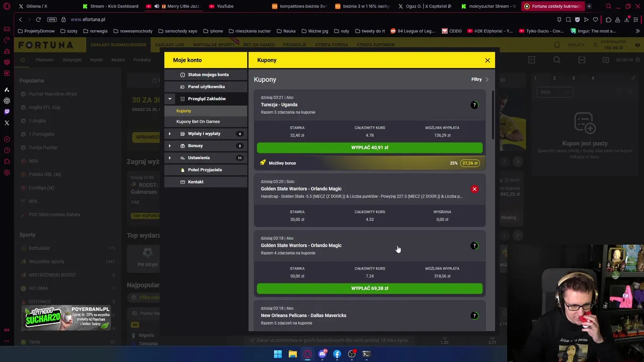
Task: Open history clock icon in sidebar
Action: tap(7, 150)
